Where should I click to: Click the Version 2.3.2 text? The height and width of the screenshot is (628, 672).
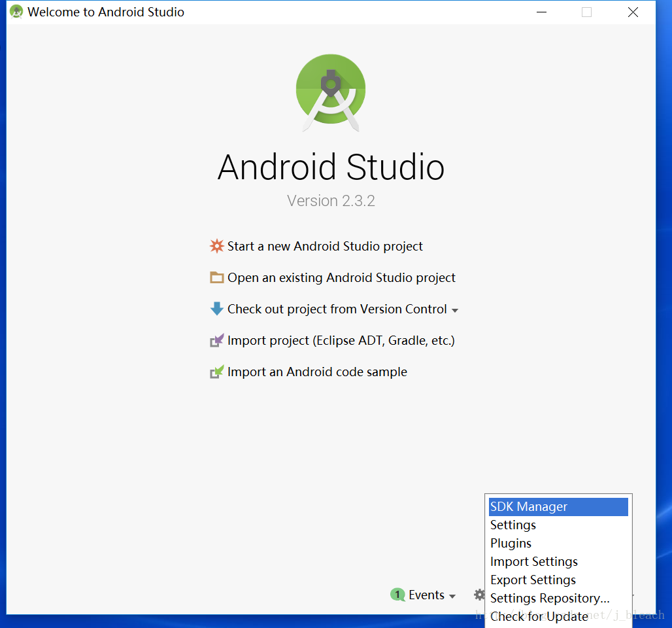tap(331, 201)
